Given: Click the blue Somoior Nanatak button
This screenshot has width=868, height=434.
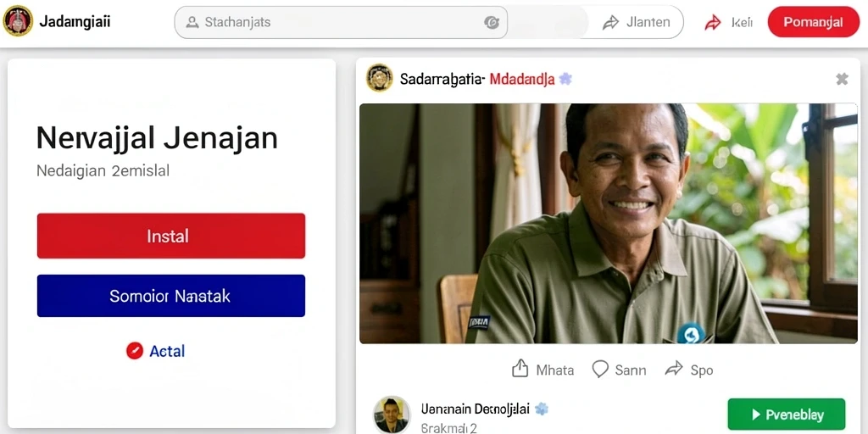Looking at the screenshot, I should click(171, 296).
